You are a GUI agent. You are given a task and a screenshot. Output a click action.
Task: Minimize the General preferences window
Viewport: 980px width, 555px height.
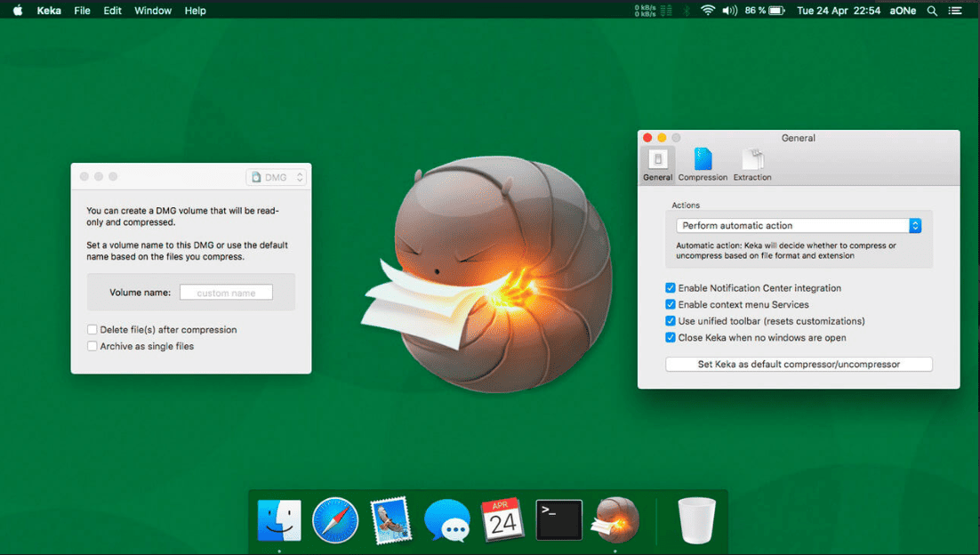click(x=662, y=138)
